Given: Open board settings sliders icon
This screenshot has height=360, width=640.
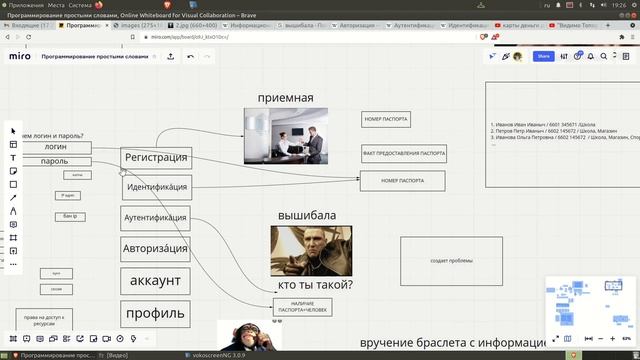Looking at the screenshot, I should [564, 56].
